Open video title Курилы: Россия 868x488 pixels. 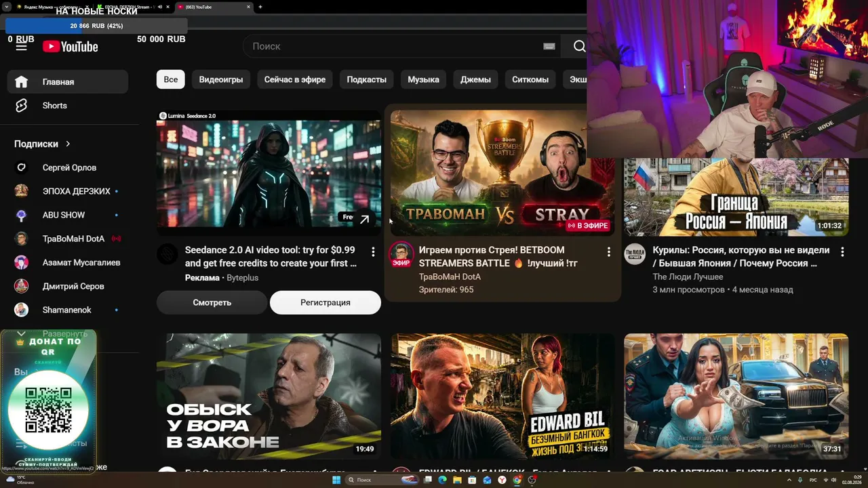point(741,256)
